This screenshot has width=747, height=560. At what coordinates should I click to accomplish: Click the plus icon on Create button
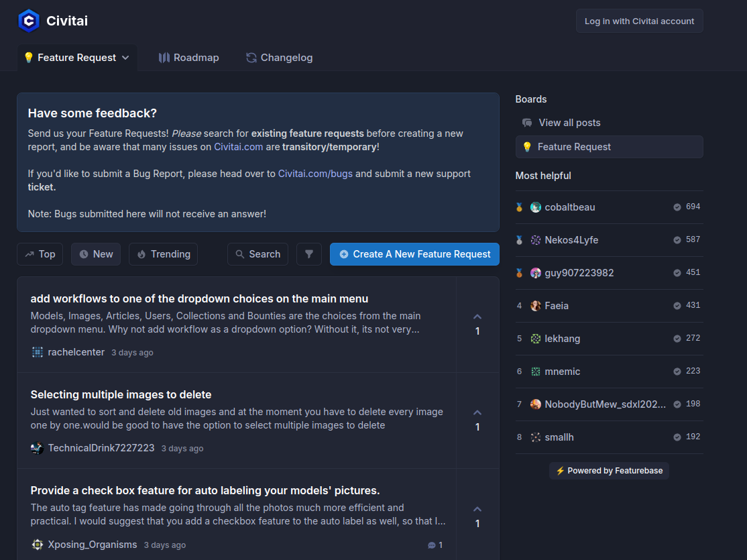(343, 254)
